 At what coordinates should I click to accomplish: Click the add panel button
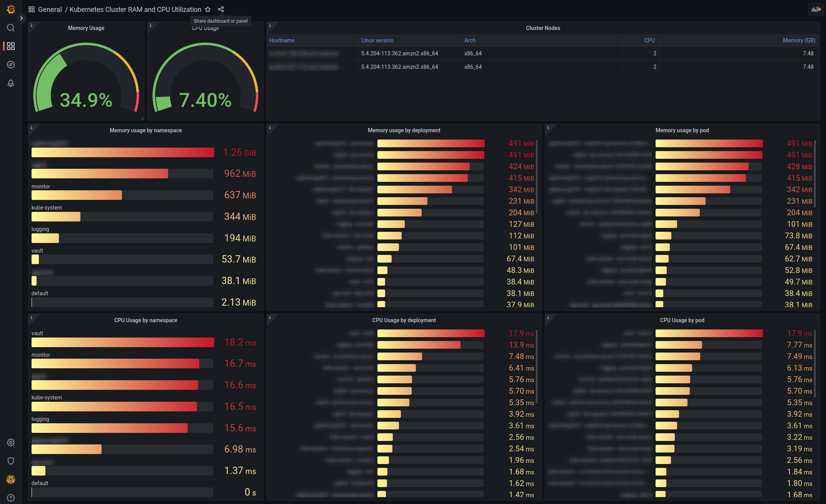tap(816, 9)
